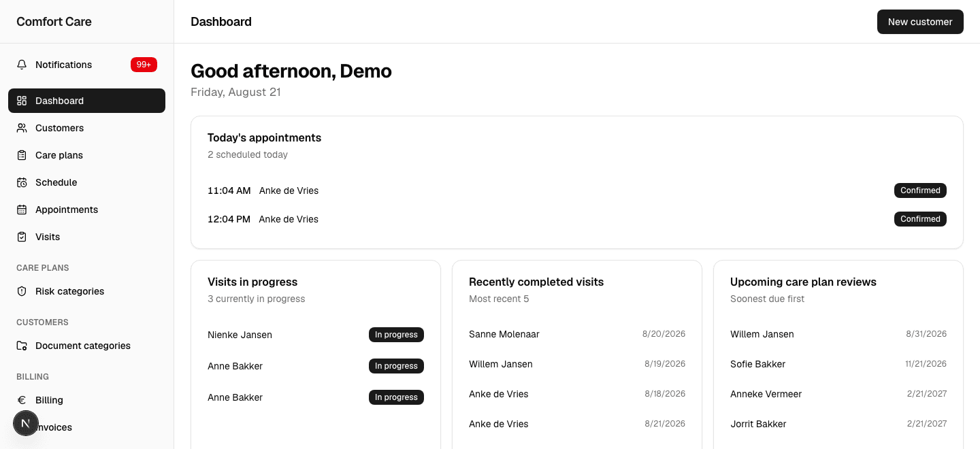Click In progress badge for Nienke Jansen

pos(396,335)
